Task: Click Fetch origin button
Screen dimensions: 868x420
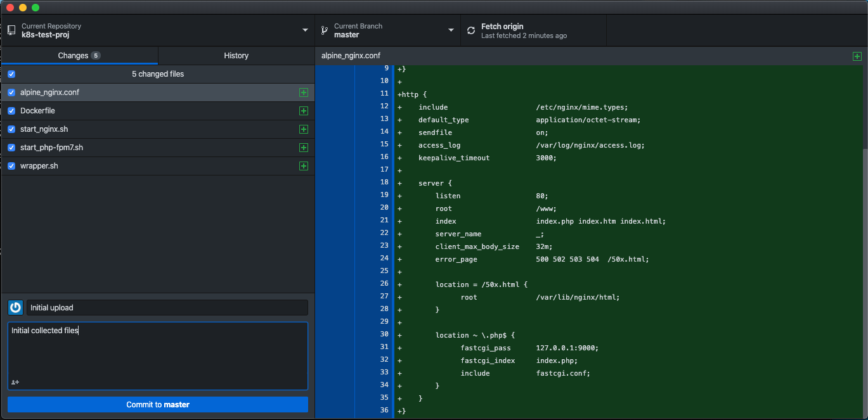Action: click(533, 30)
